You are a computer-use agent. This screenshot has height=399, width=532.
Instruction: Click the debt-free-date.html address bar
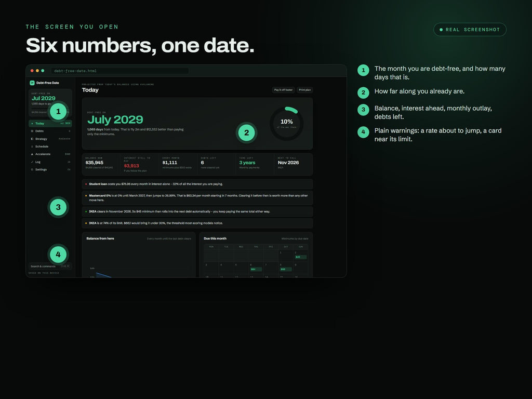click(x=120, y=71)
